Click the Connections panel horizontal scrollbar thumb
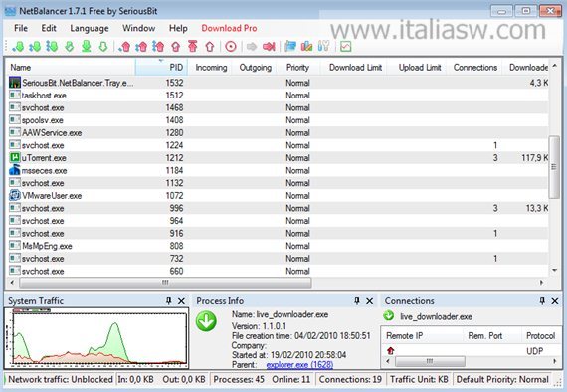This screenshot has height=392, width=567. [x=430, y=361]
